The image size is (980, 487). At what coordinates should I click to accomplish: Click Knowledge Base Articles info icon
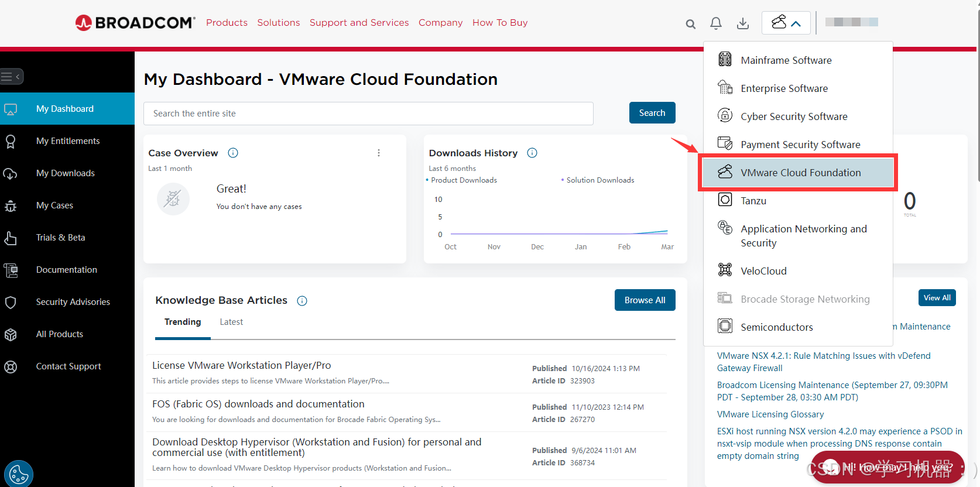click(x=302, y=301)
